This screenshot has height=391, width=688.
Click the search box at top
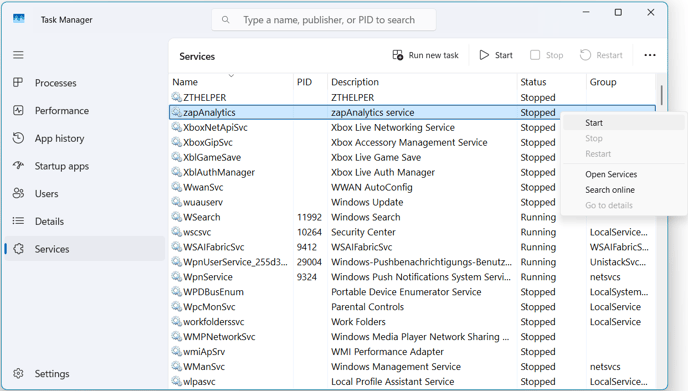pyautogui.click(x=324, y=20)
